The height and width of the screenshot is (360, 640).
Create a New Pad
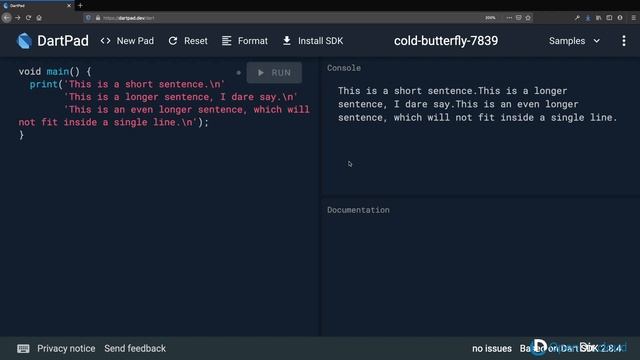pos(127,41)
